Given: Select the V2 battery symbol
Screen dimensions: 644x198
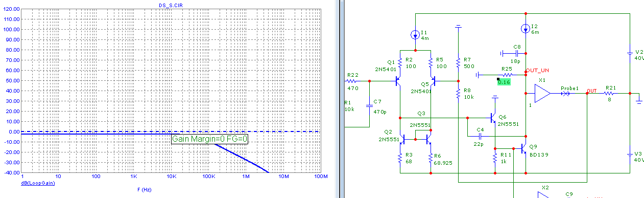Looking at the screenshot, I should coord(630,54).
